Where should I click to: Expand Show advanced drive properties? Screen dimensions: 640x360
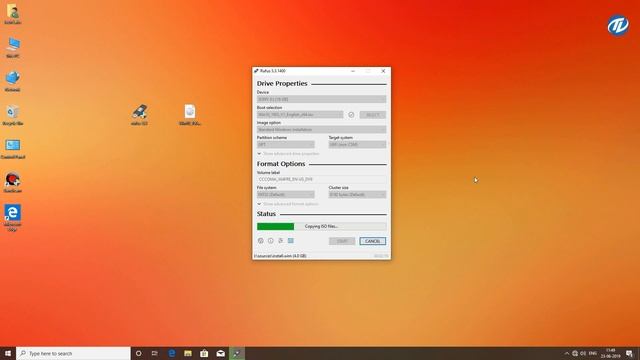pos(288,154)
